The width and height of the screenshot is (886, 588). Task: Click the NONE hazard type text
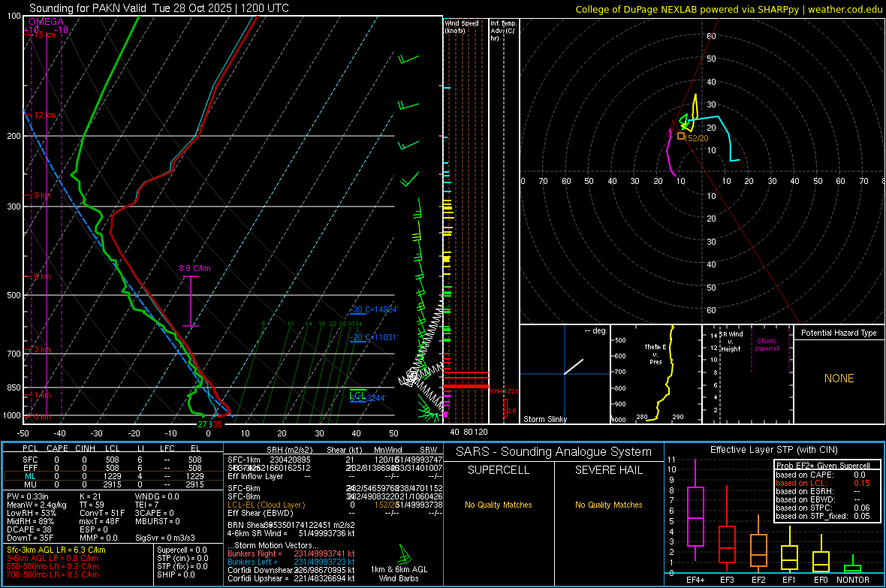[839, 378]
